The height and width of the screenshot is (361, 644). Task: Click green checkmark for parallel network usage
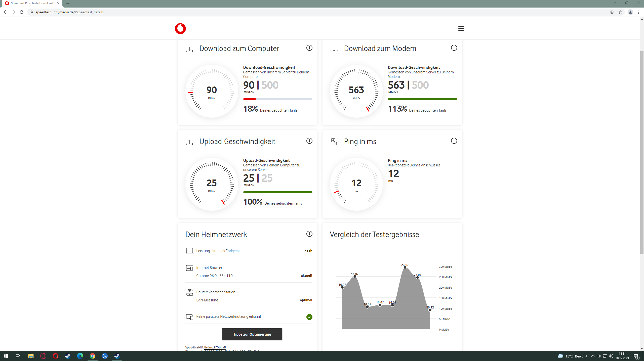pos(309,317)
